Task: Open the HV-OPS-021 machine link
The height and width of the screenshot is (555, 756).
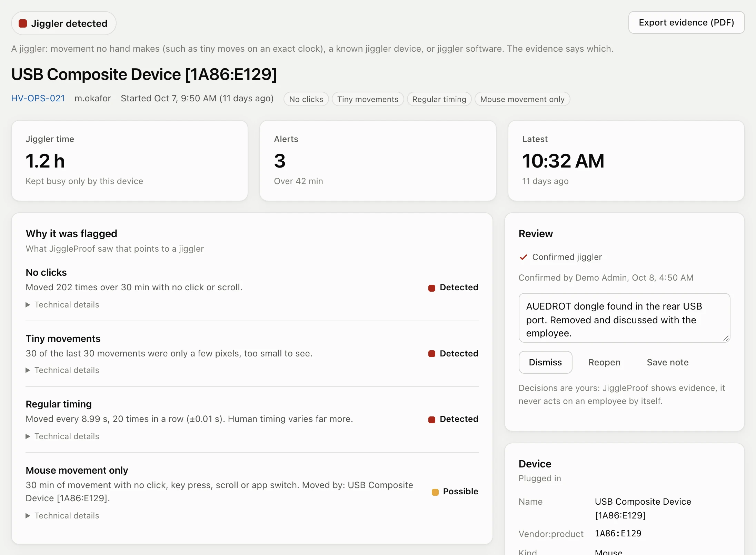Action: click(38, 99)
